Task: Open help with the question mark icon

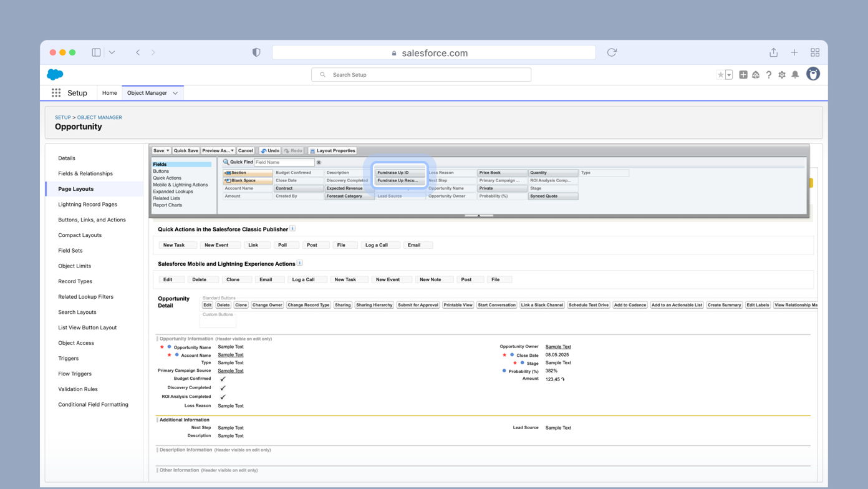Action: [x=769, y=74]
